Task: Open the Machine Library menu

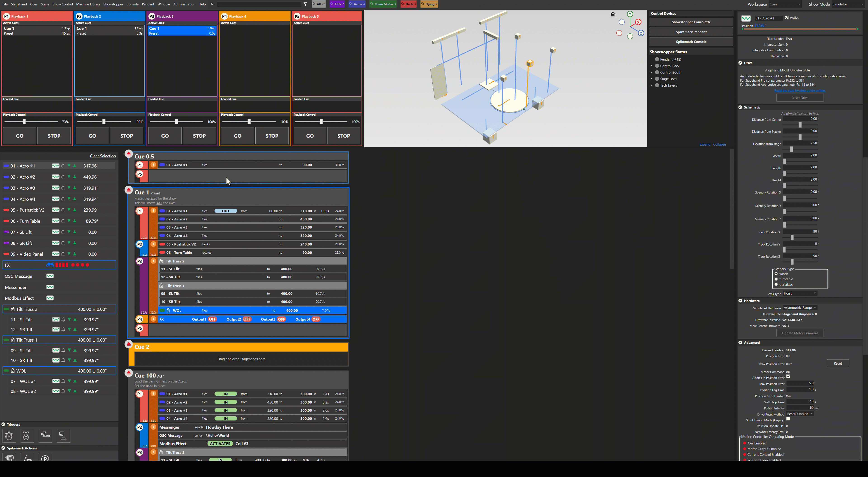Action: pos(88,4)
